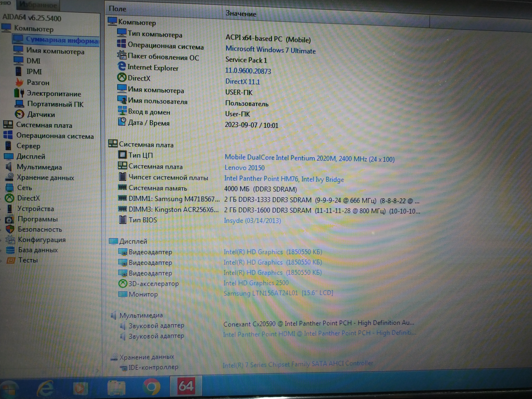Image resolution: width=532 pixels, height=399 pixels.
Task: Click the Тип ЦП processor icon
Action: click(x=122, y=154)
